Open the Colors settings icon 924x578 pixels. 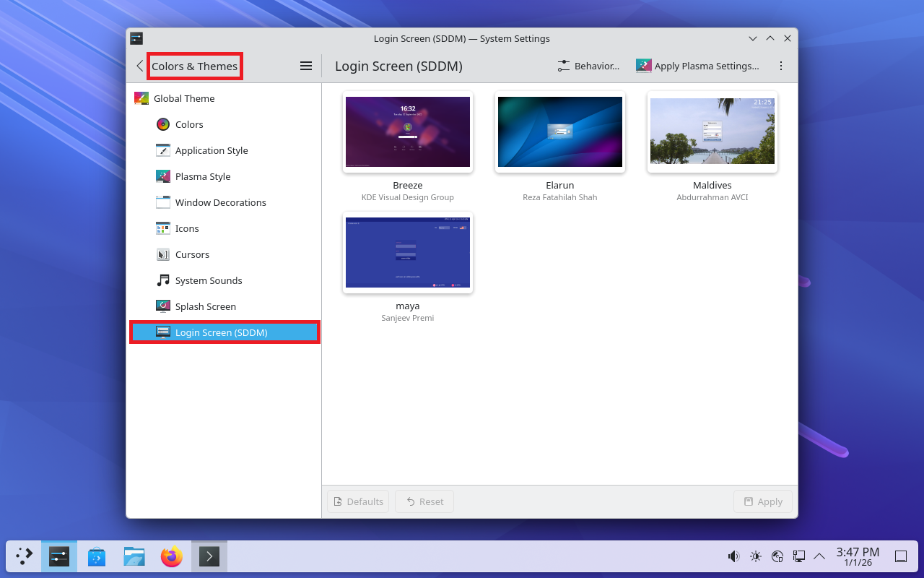click(163, 124)
